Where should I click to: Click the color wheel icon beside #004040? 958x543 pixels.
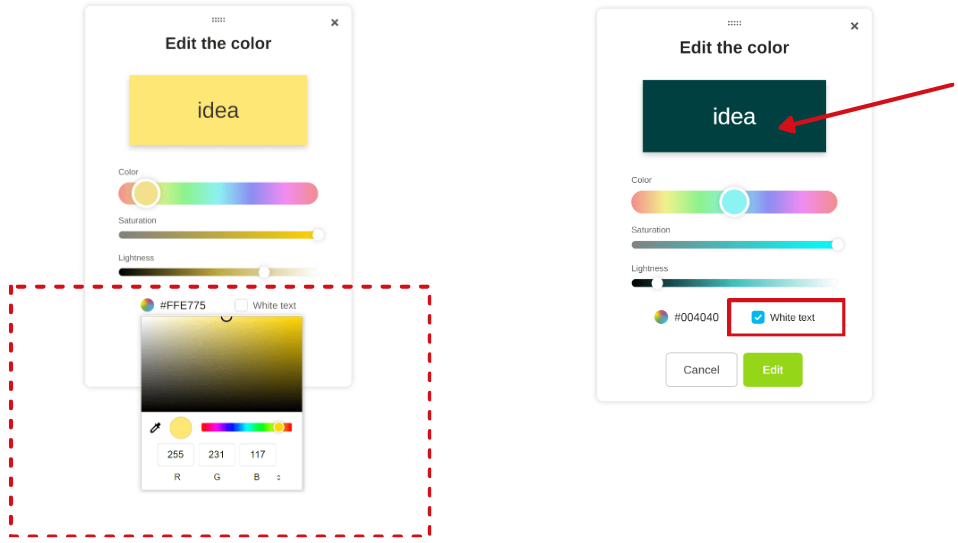point(661,317)
